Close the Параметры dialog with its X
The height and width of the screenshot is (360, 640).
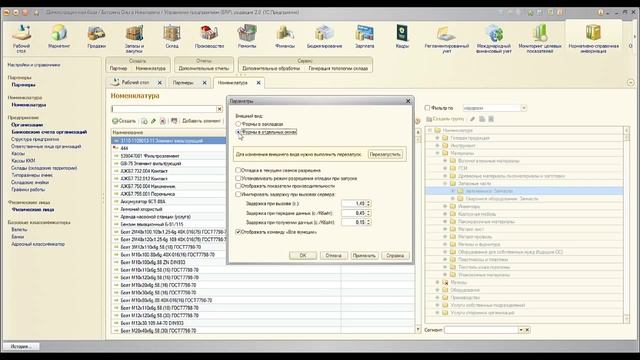click(x=408, y=101)
